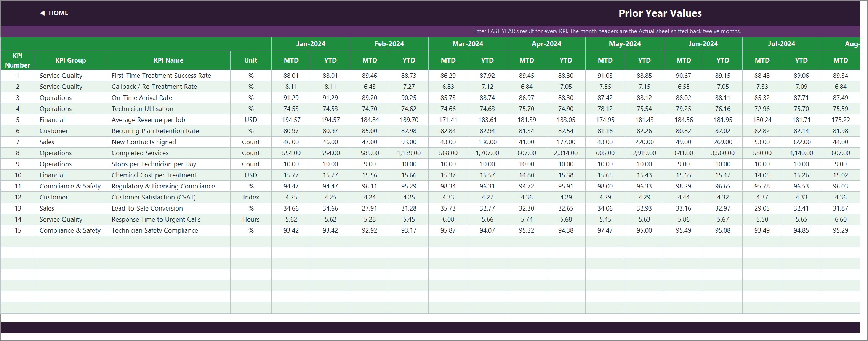This screenshot has height=341, width=868.
Task: Click the Index unit cell
Action: click(251, 197)
